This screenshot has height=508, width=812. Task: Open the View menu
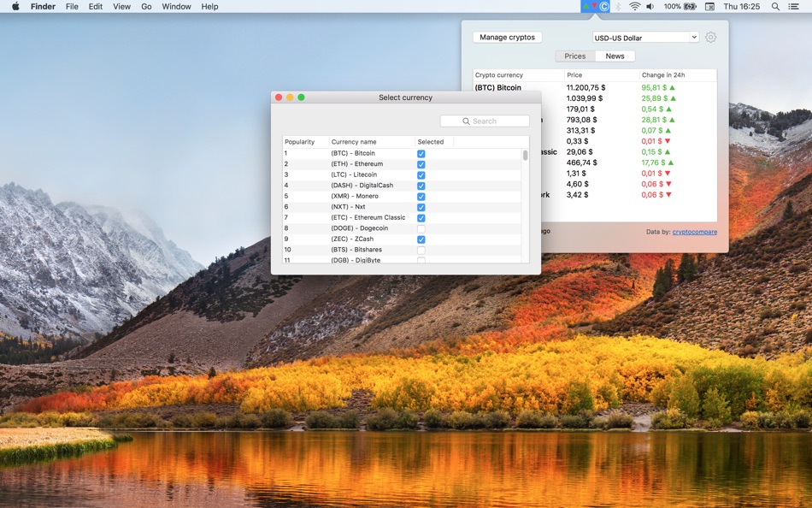tap(121, 6)
